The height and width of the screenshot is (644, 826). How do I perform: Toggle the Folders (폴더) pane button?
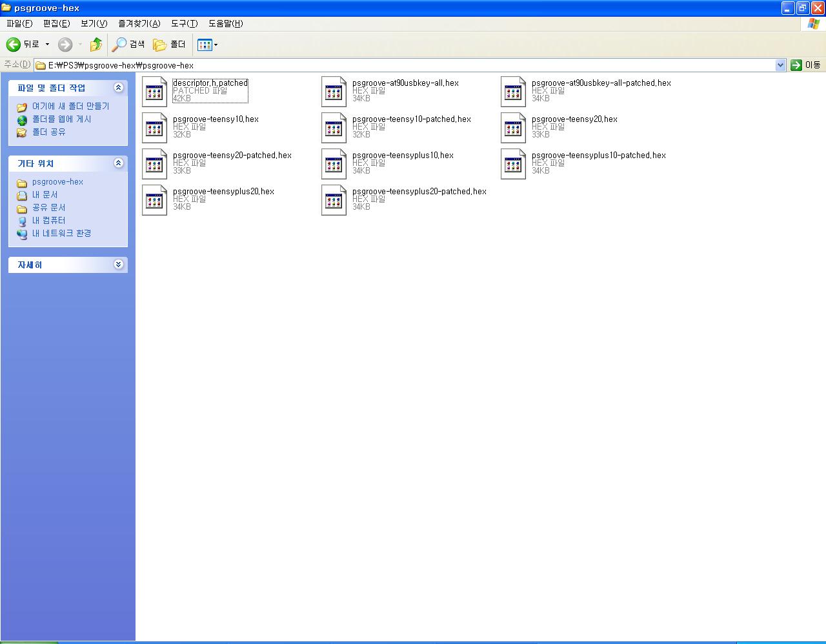point(169,44)
